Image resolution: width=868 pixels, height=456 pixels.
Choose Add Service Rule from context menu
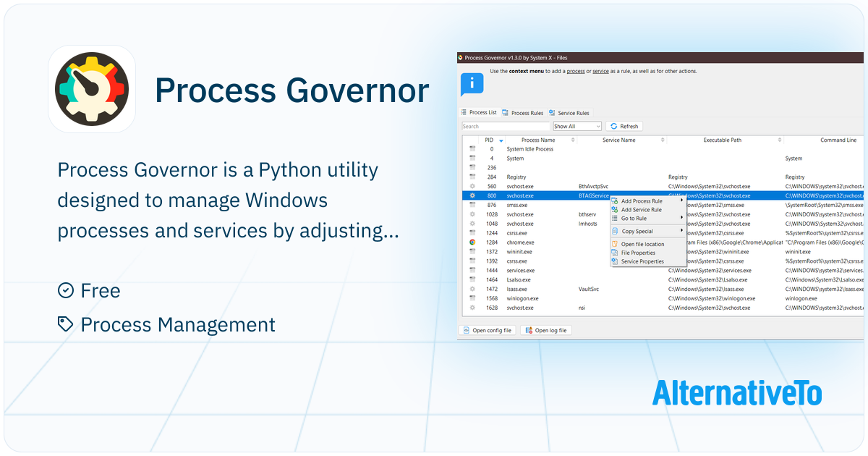coord(647,210)
